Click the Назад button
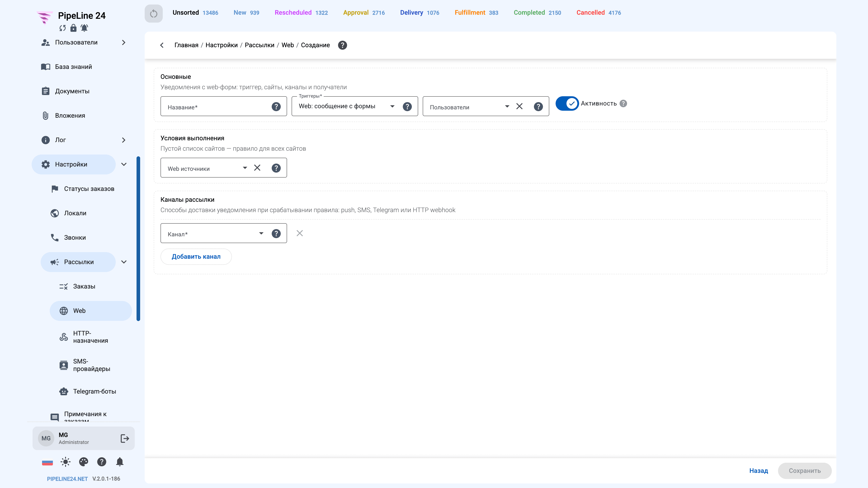 click(x=759, y=471)
